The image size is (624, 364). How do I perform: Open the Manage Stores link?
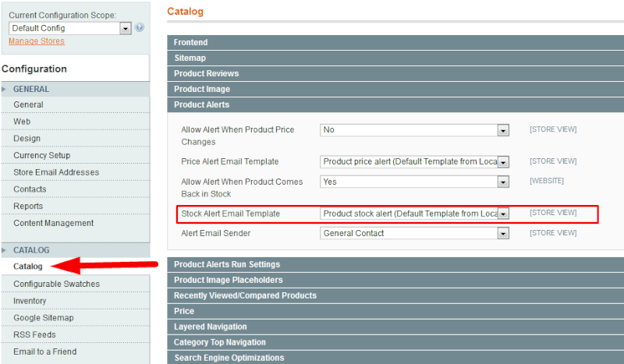(x=37, y=41)
